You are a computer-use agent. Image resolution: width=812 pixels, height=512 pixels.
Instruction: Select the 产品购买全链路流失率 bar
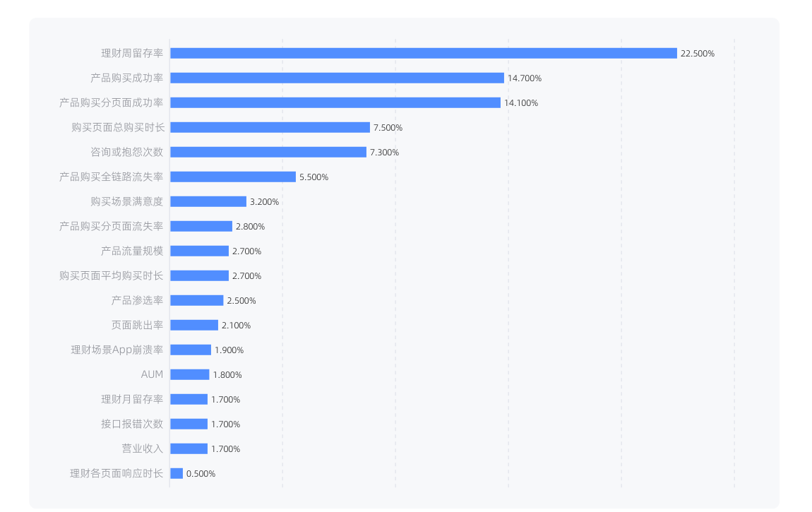pyautogui.click(x=233, y=177)
